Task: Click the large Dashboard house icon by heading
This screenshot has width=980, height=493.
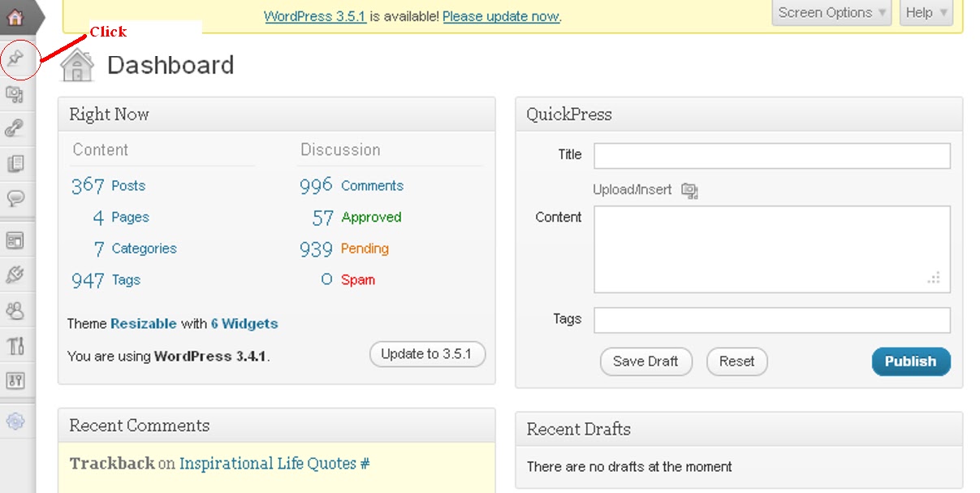Action: click(77, 65)
